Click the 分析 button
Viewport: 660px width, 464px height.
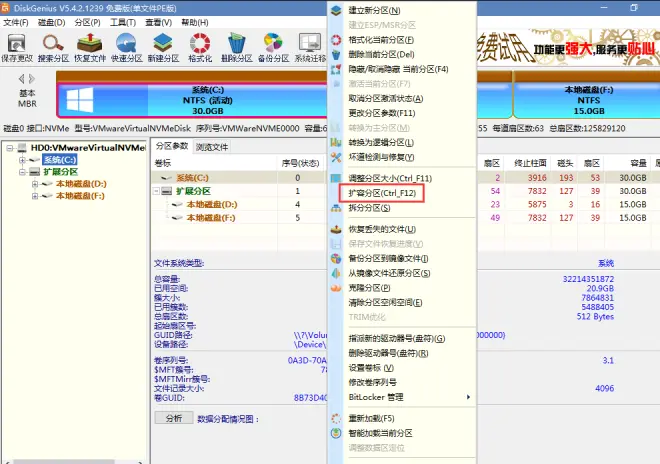(x=174, y=418)
